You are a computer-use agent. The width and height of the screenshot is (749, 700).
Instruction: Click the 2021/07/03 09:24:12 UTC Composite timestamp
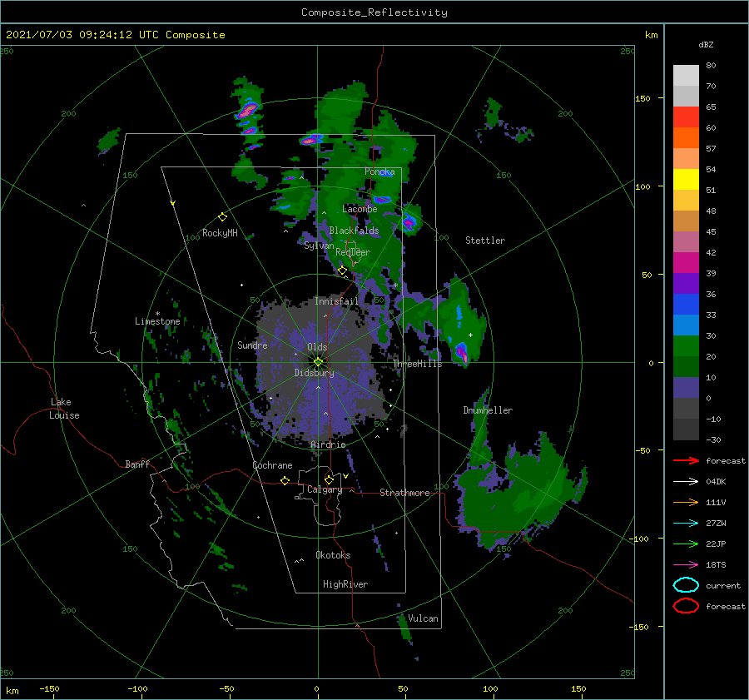[115, 35]
